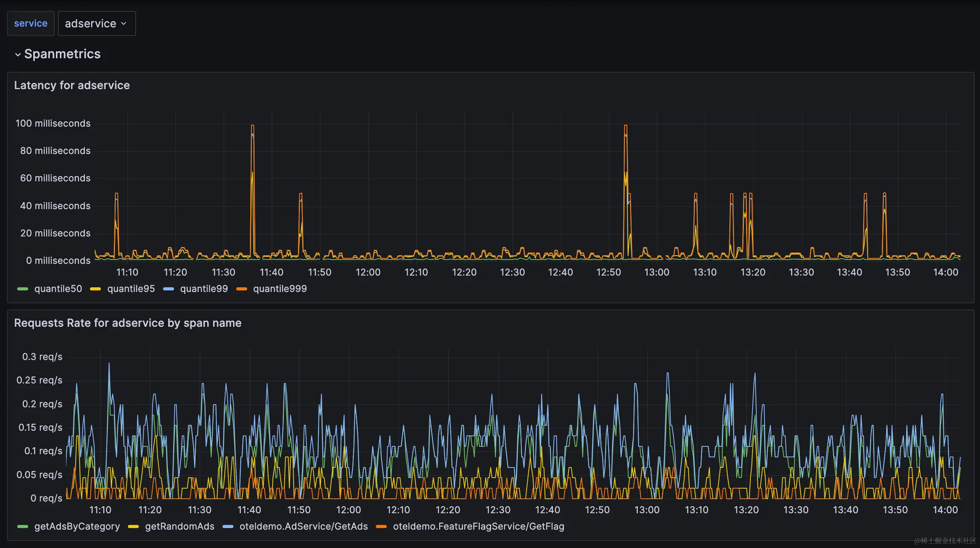This screenshot has width=980, height=548.
Task: Toggle quantile99 series in latency legend
Action: 204,289
